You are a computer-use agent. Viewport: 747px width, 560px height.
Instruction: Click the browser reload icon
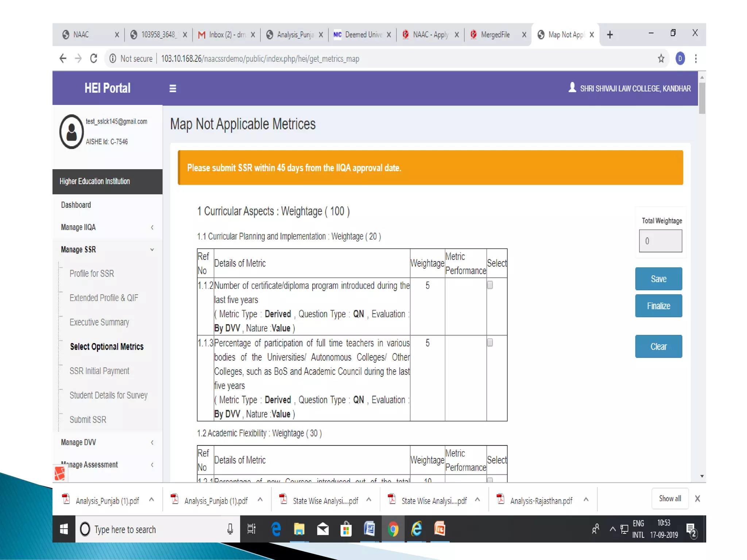(94, 58)
